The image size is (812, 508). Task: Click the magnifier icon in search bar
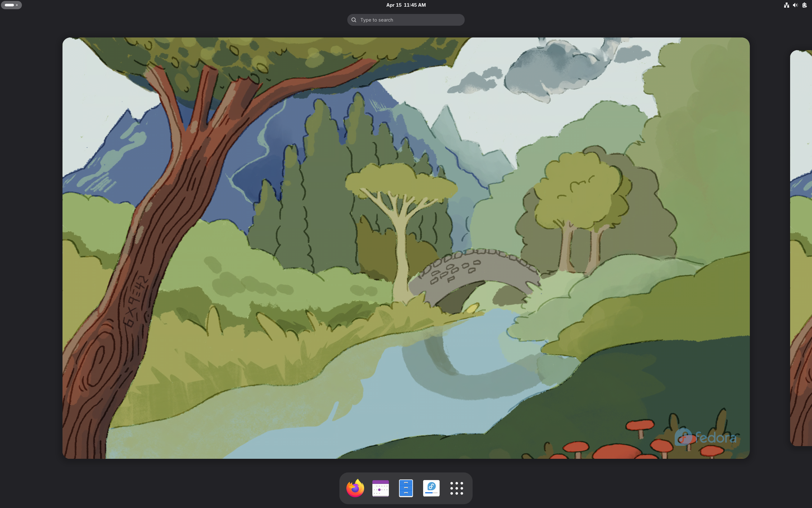pyautogui.click(x=354, y=20)
